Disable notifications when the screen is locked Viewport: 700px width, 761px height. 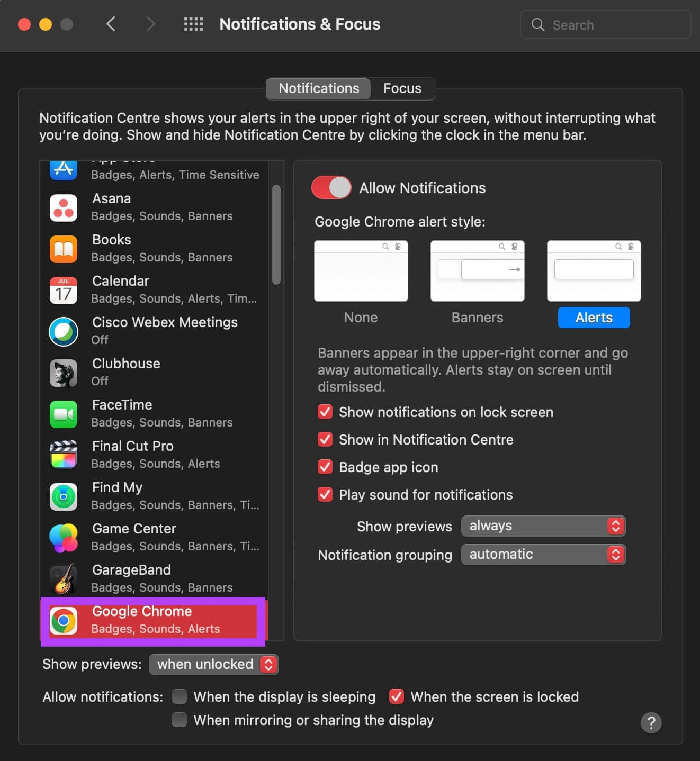[397, 696]
